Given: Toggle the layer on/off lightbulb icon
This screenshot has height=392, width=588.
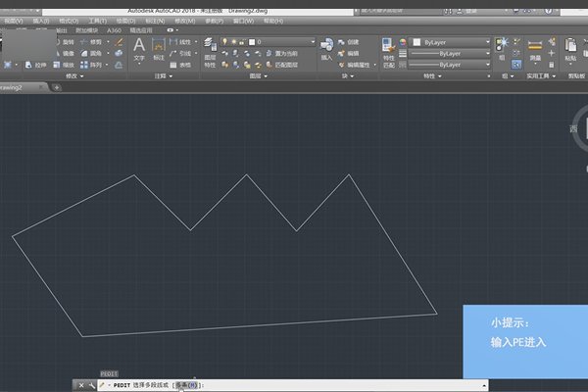Looking at the screenshot, I should point(224,42).
